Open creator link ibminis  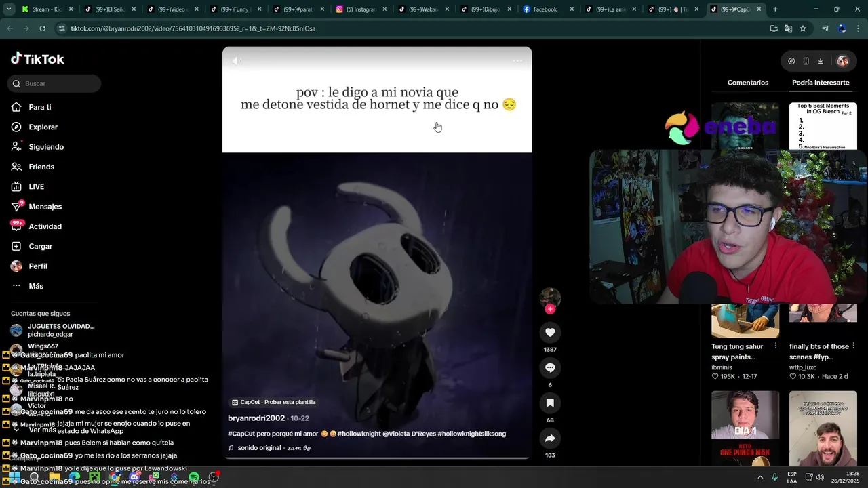723,367
